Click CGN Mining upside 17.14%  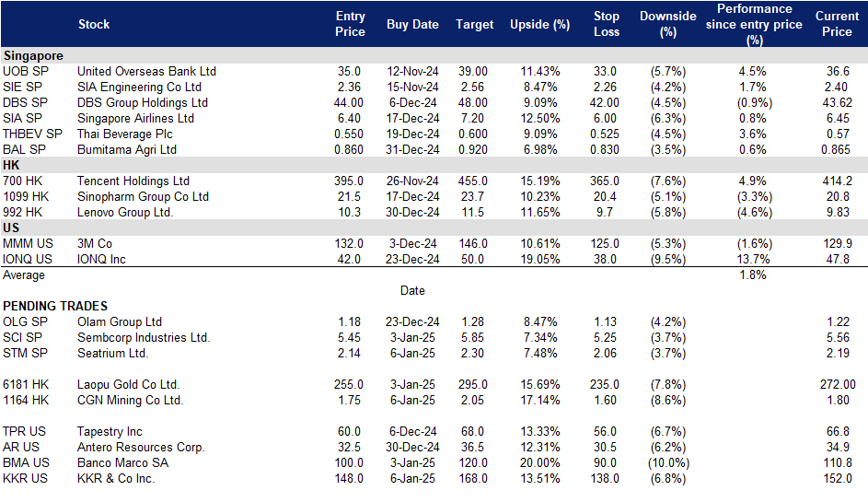tap(539, 400)
